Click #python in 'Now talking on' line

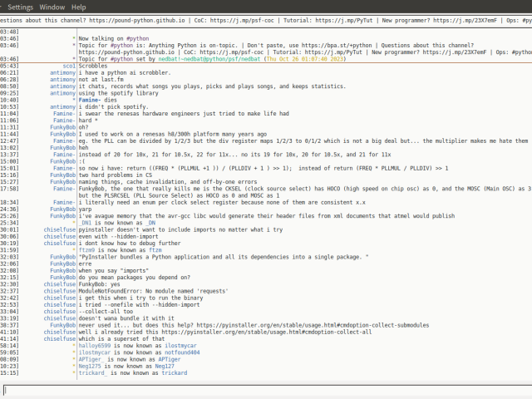pos(137,39)
